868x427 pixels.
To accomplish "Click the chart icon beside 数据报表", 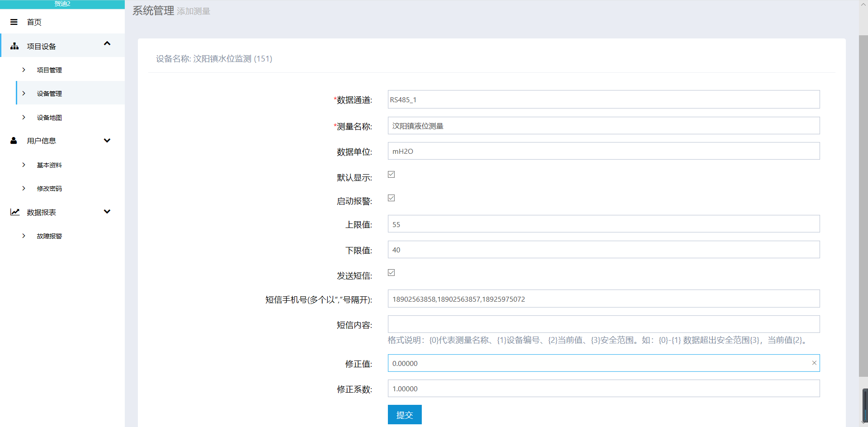I will point(15,212).
